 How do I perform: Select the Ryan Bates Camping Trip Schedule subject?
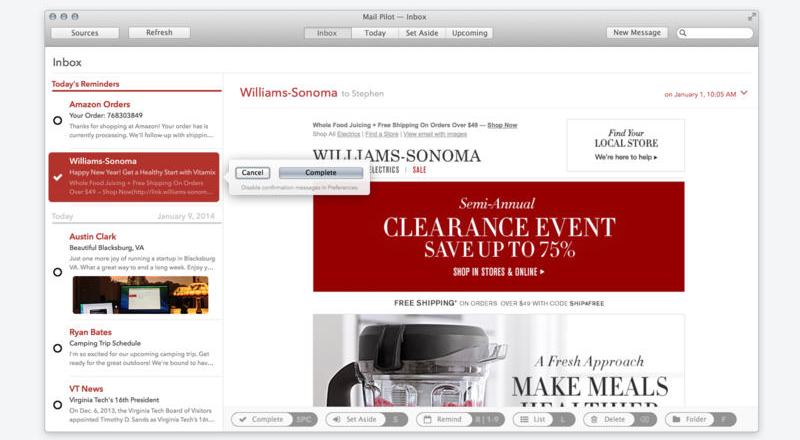105,344
